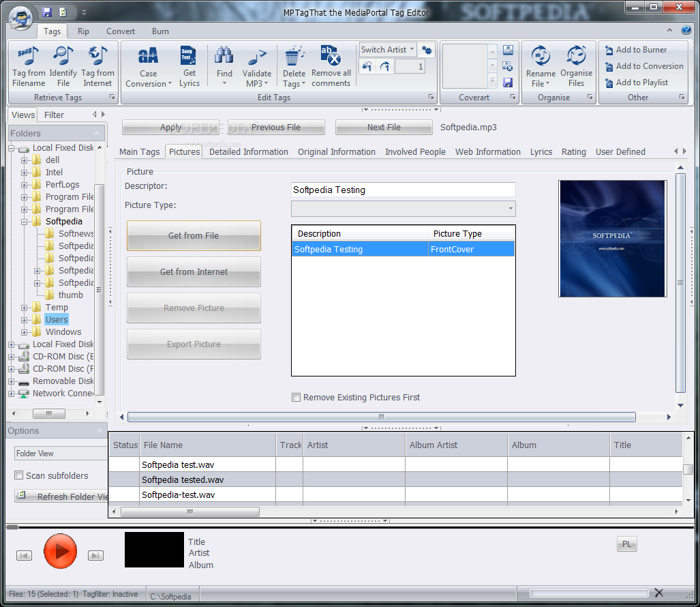
Task: Click the Previous File button
Action: [276, 128]
